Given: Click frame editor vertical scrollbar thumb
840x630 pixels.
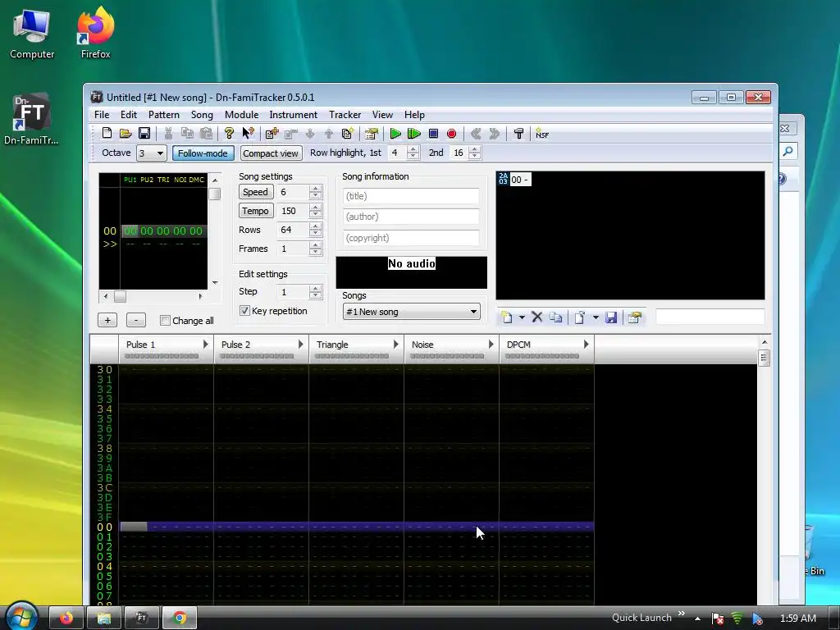Looking at the screenshot, I should [x=215, y=194].
